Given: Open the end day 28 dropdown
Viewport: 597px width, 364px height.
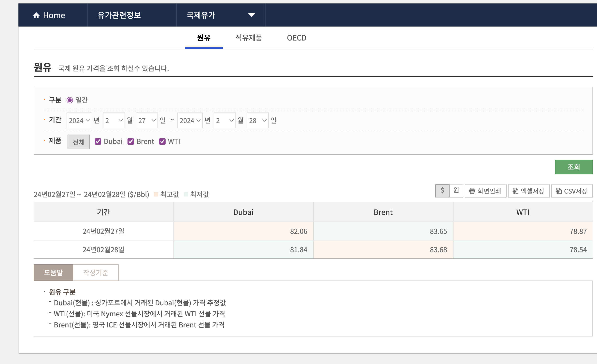Looking at the screenshot, I should [x=257, y=121].
